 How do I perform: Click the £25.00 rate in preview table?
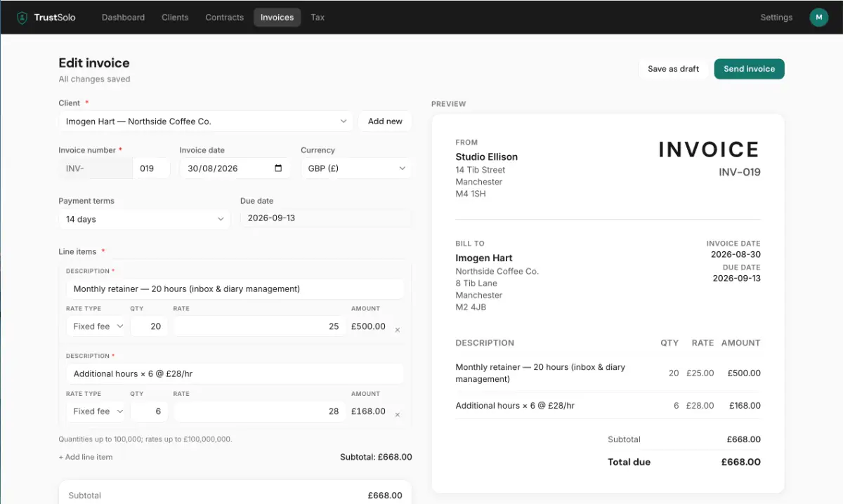700,373
